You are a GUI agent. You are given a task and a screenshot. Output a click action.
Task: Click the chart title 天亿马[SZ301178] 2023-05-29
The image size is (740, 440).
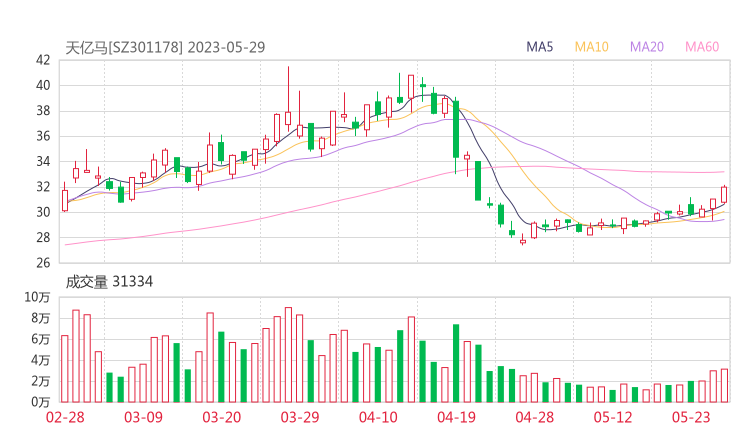tap(165, 47)
